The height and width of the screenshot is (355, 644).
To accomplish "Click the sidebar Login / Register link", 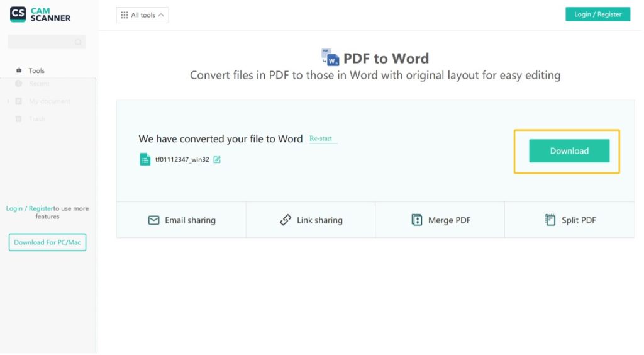I will point(30,208).
